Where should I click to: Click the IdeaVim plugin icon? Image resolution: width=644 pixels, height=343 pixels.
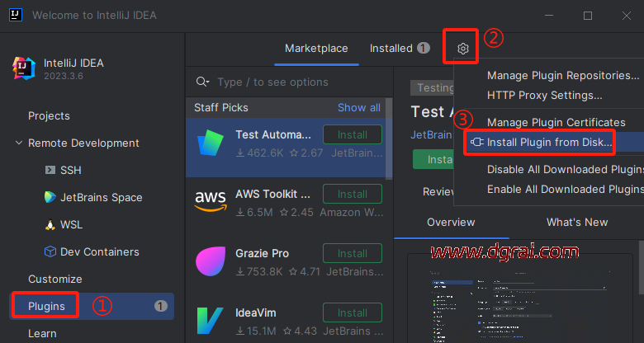point(211,320)
